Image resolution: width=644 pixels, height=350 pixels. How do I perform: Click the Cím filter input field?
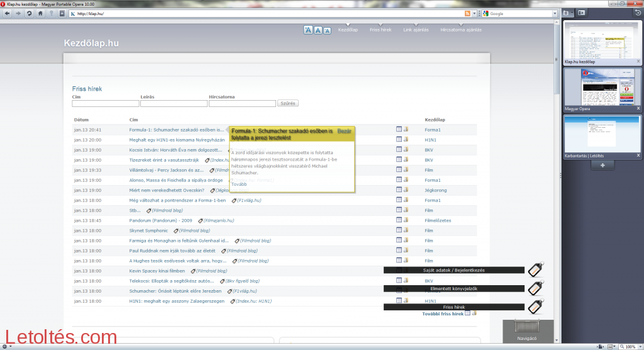pos(106,104)
